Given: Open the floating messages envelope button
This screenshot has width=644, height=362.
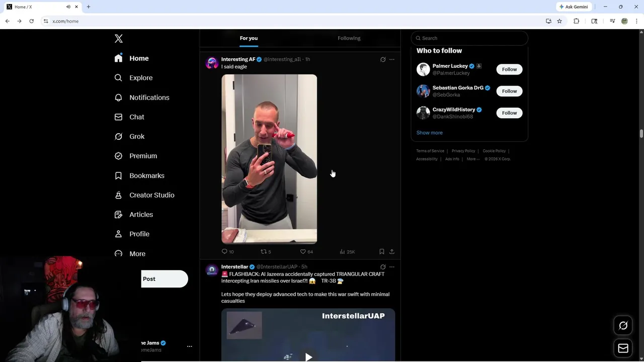Looking at the screenshot, I should (623, 348).
